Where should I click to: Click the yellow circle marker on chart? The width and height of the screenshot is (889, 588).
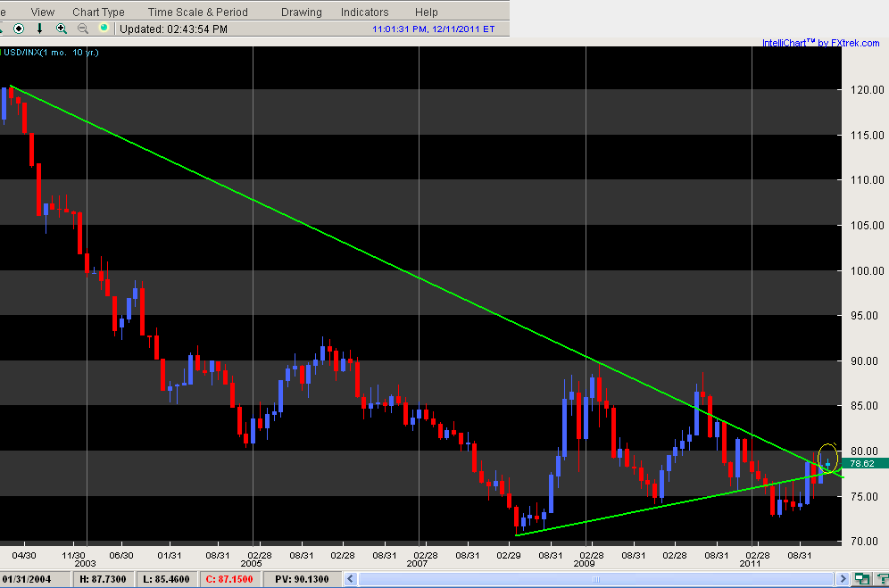[828, 457]
